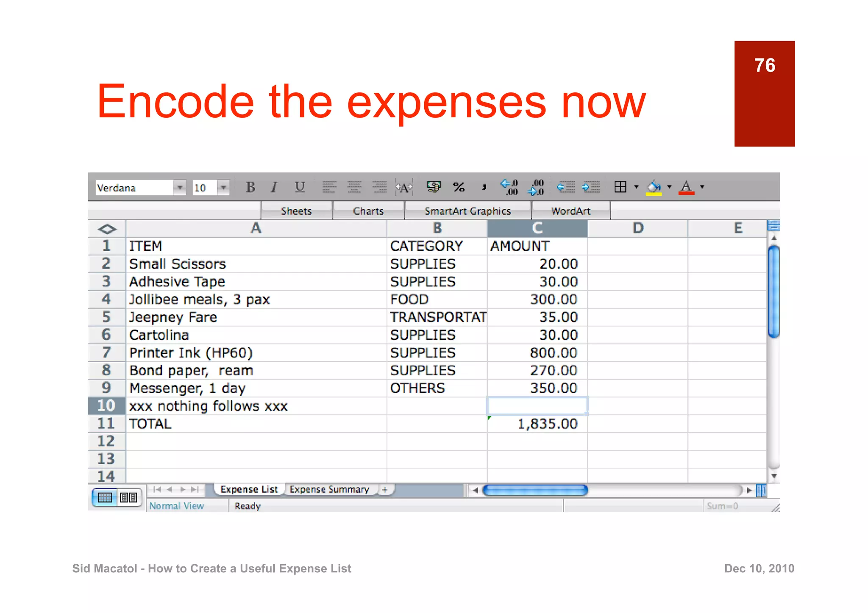Screen dimensions: 868x613
Task: Decrease cell indent
Action: (566, 187)
